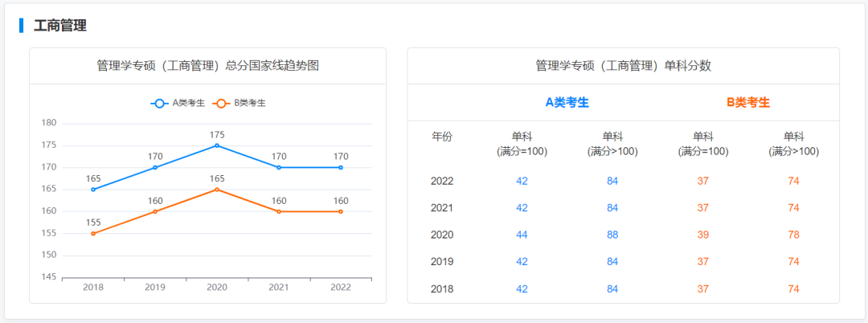Click the A类考生 2020 peak data point at 175
Screen dimensions: 868x323
point(217,145)
